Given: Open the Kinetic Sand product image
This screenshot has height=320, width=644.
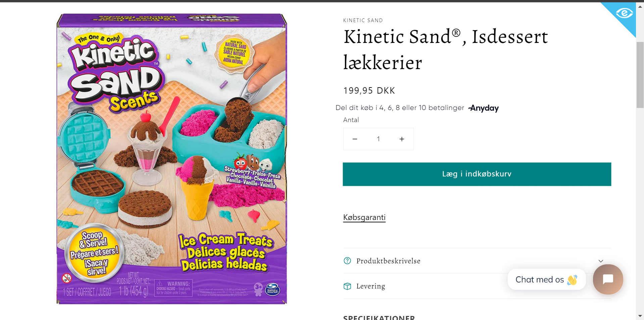Looking at the screenshot, I should click(x=171, y=159).
